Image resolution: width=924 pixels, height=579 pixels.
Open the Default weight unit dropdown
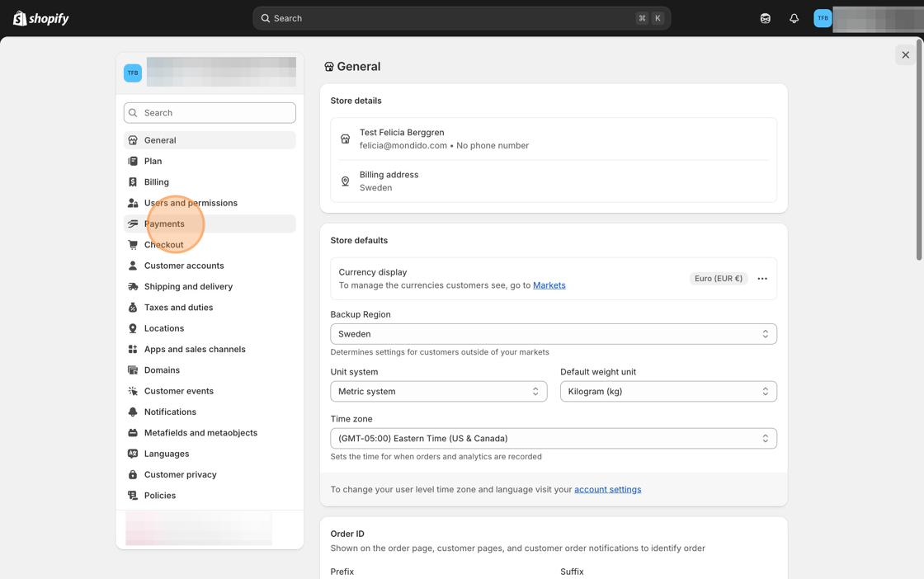[x=668, y=391]
